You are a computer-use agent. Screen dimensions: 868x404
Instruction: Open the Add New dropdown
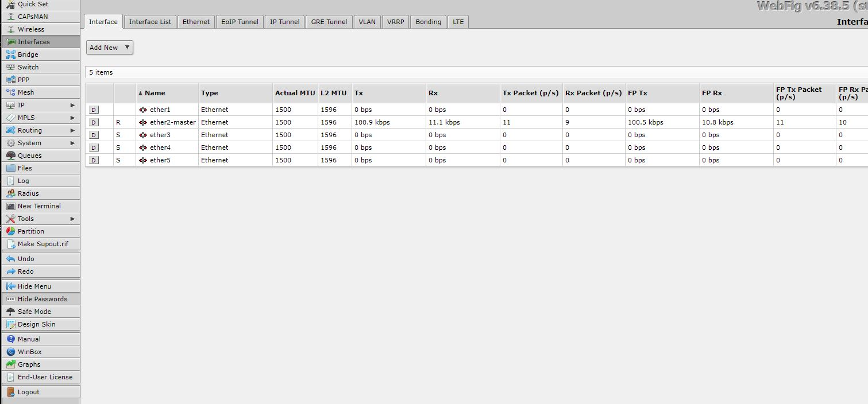[x=110, y=48]
